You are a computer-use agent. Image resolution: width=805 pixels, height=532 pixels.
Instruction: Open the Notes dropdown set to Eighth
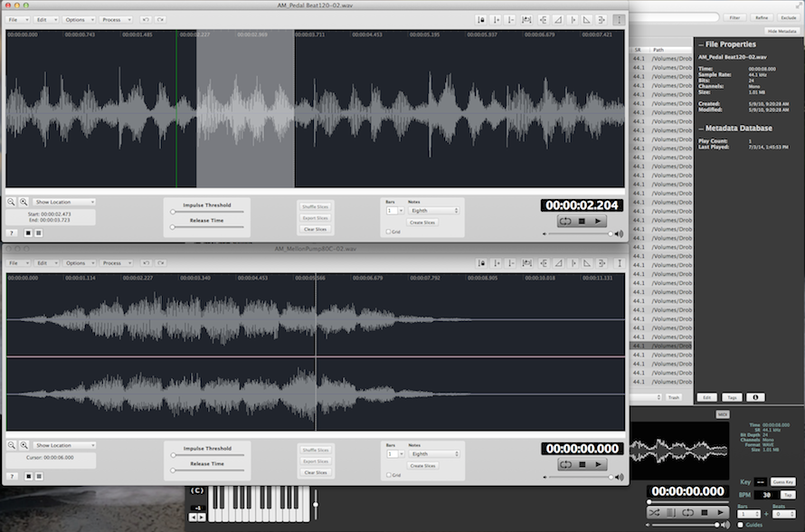[434, 211]
